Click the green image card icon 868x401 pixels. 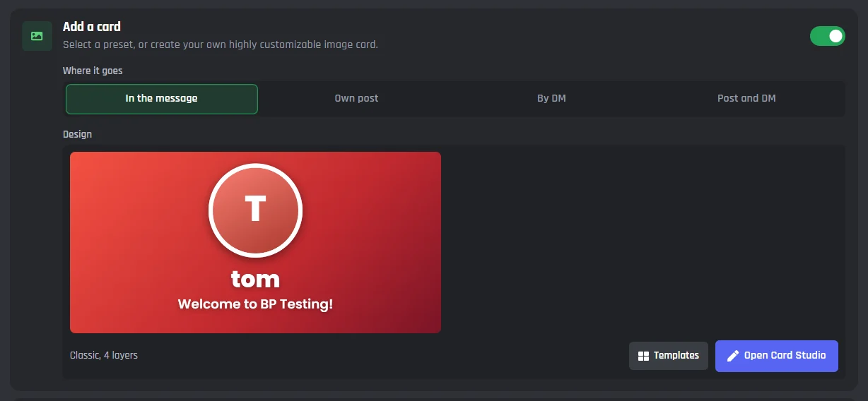point(37,36)
